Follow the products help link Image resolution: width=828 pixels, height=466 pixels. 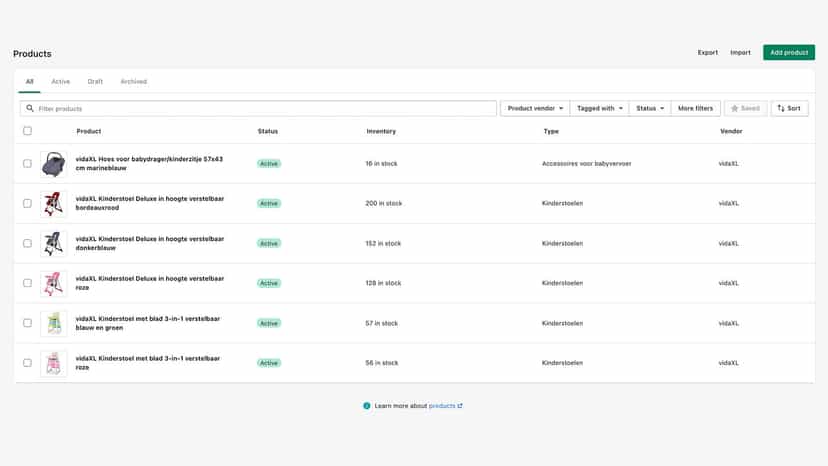(442, 406)
